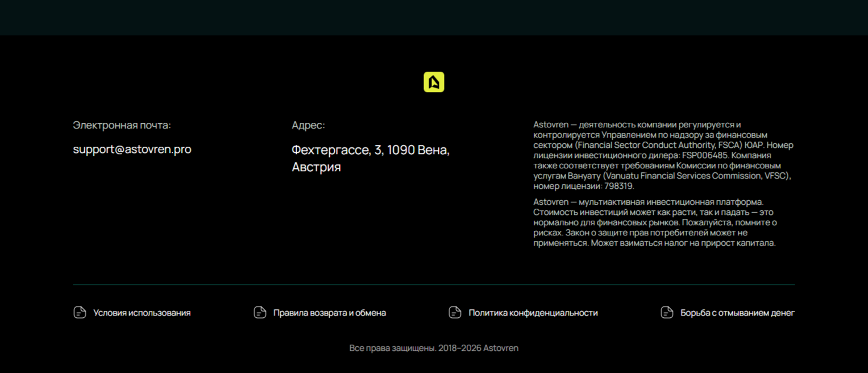Click the Электронная почта label
This screenshot has height=373, width=868.
122,125
